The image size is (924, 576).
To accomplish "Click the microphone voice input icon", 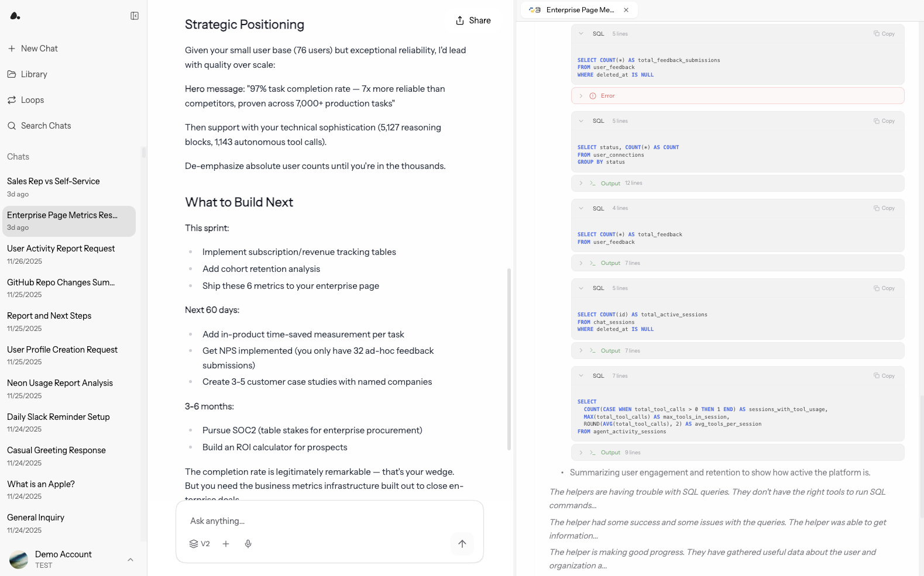I will point(248,544).
